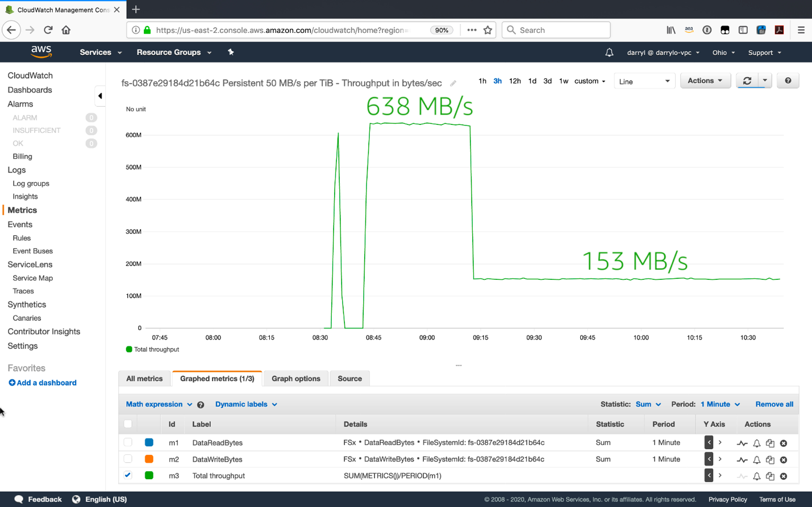The height and width of the screenshot is (507, 812).
Task: Open Add a dashboard in the sidebar
Action: coord(42,383)
